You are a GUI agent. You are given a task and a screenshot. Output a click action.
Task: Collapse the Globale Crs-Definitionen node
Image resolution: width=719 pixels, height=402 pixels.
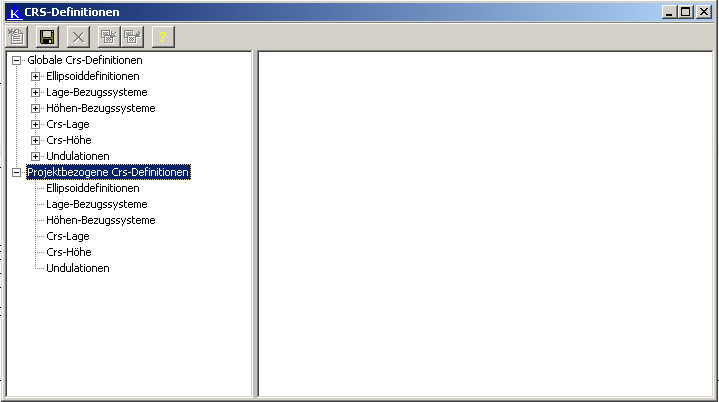click(x=17, y=60)
